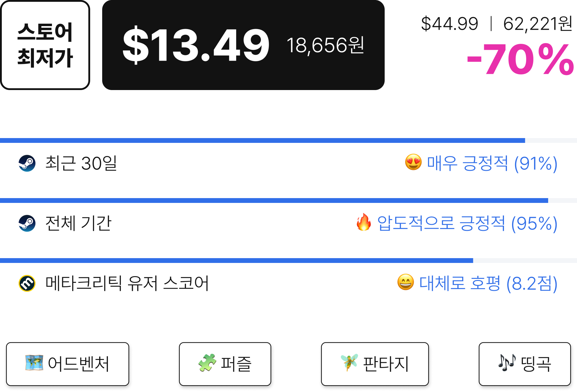Click the puzzle piece icon in 퍼즐 tag

point(207,363)
